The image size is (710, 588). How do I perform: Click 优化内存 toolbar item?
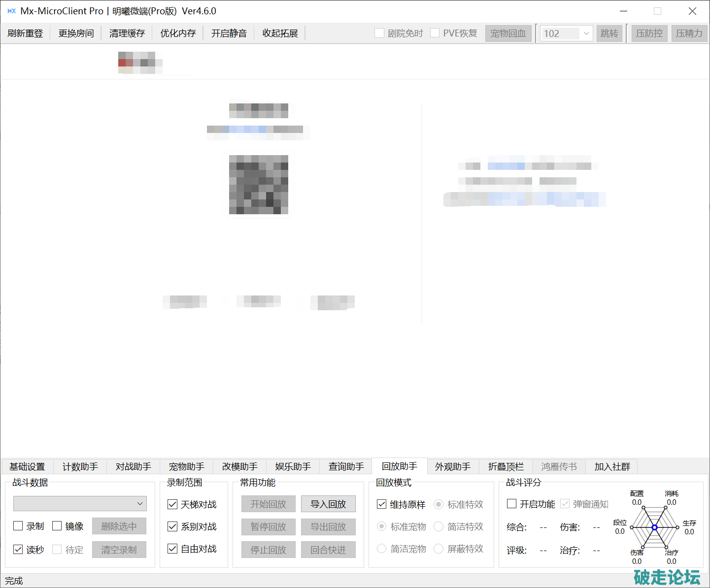tap(178, 33)
